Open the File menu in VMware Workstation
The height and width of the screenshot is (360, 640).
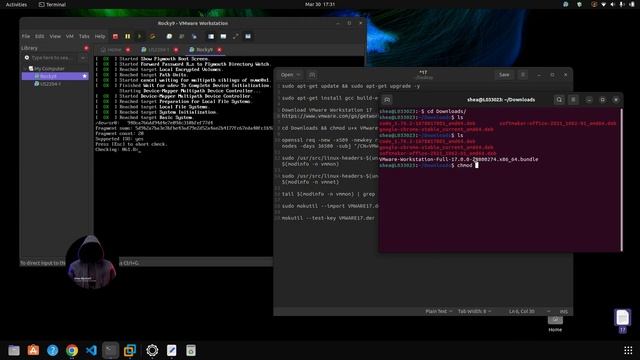click(26, 36)
